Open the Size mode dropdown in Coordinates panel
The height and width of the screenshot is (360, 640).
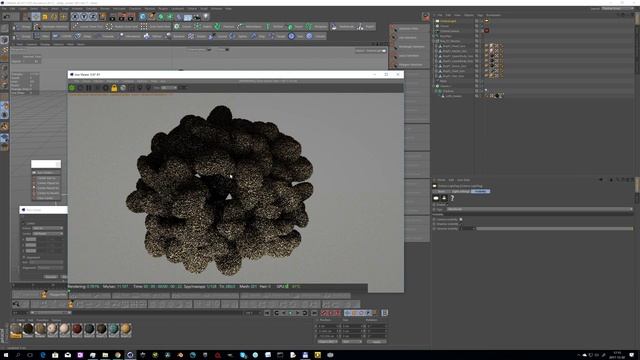[x=351, y=342]
